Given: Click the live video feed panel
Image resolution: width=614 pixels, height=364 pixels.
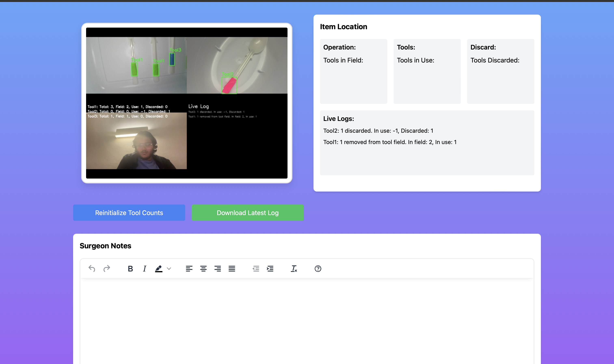Looking at the screenshot, I should tap(187, 103).
